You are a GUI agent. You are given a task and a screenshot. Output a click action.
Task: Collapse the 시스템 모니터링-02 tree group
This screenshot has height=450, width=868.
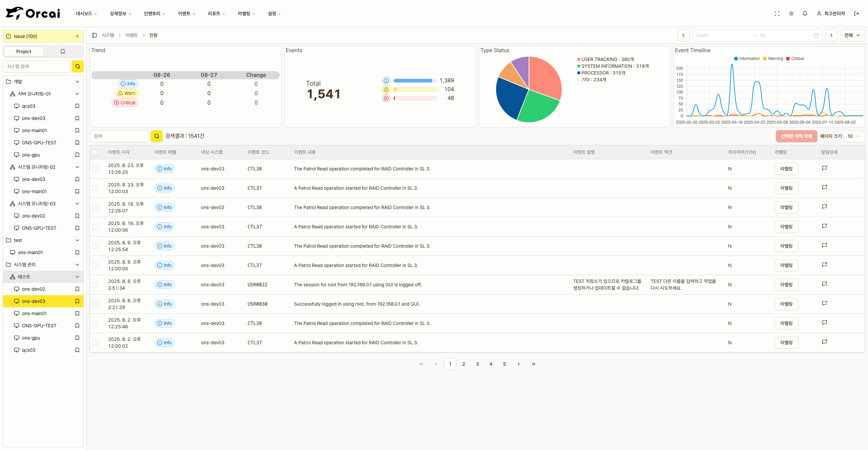[x=77, y=167]
